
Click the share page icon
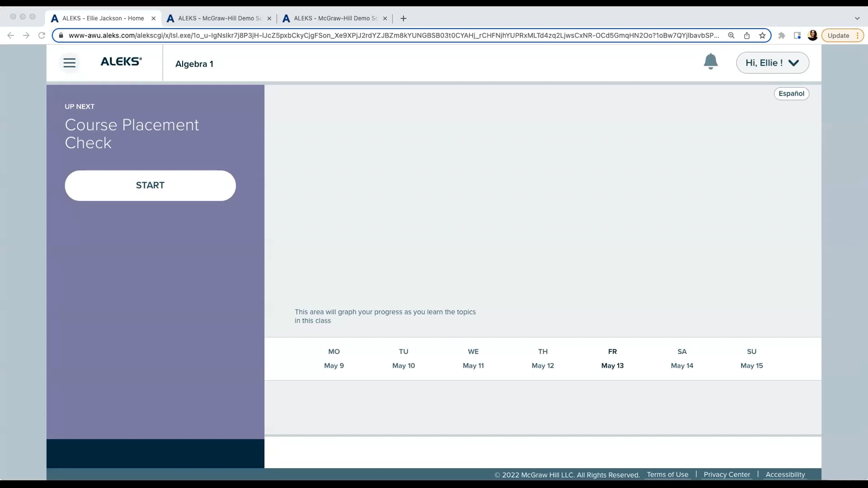click(747, 36)
